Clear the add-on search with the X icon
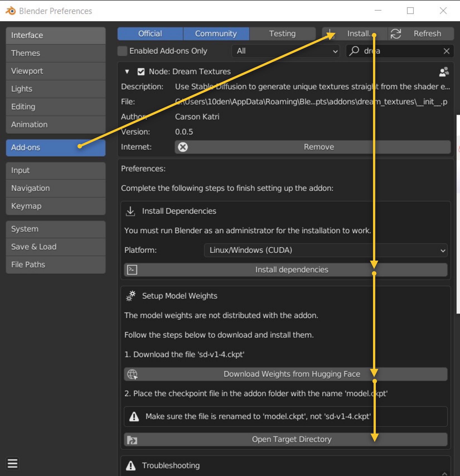Screen dimensions: 460x476 (x=446, y=51)
